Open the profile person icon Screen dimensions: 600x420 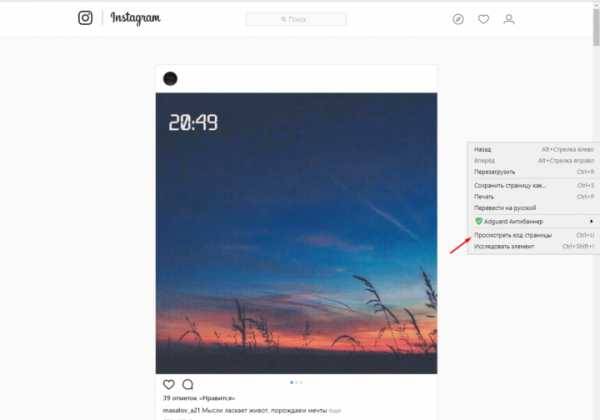coord(509,19)
